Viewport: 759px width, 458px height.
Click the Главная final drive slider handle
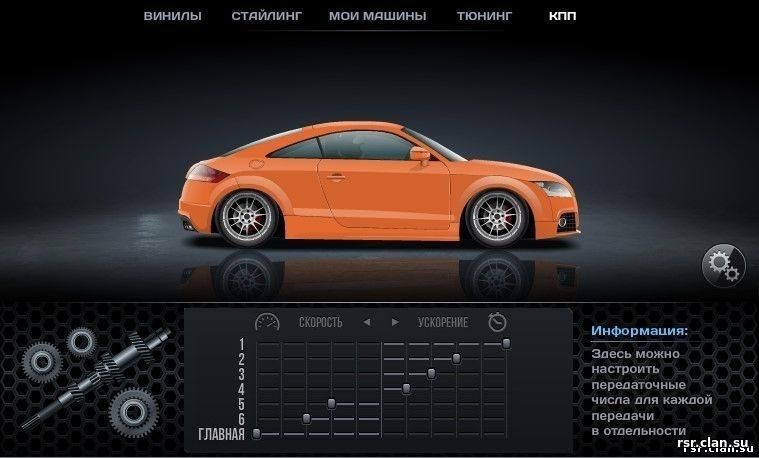tap(257, 433)
